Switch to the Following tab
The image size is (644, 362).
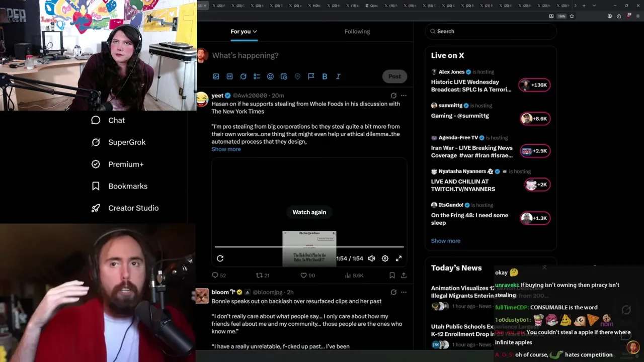click(357, 31)
